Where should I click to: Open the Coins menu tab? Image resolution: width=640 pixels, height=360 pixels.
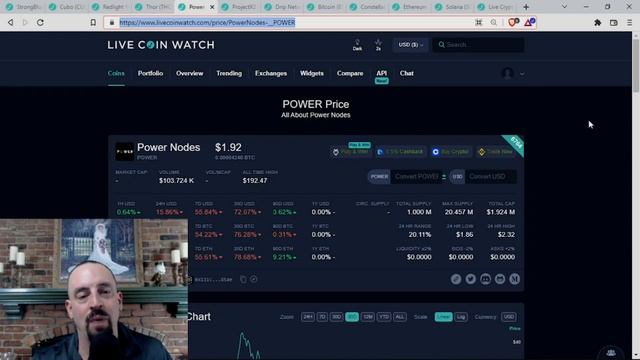pyautogui.click(x=116, y=73)
